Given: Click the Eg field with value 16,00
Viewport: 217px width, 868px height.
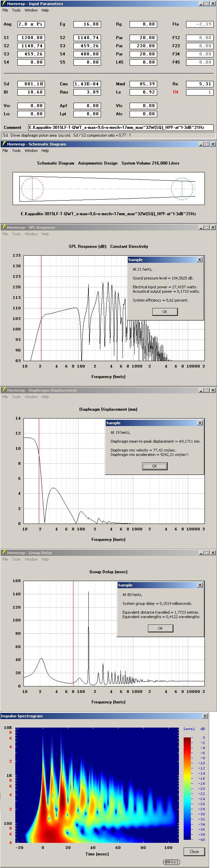Looking at the screenshot, I should (87, 24).
